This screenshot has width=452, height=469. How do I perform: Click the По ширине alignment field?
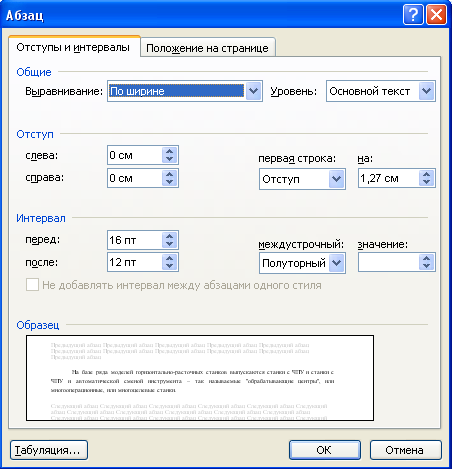(x=177, y=91)
